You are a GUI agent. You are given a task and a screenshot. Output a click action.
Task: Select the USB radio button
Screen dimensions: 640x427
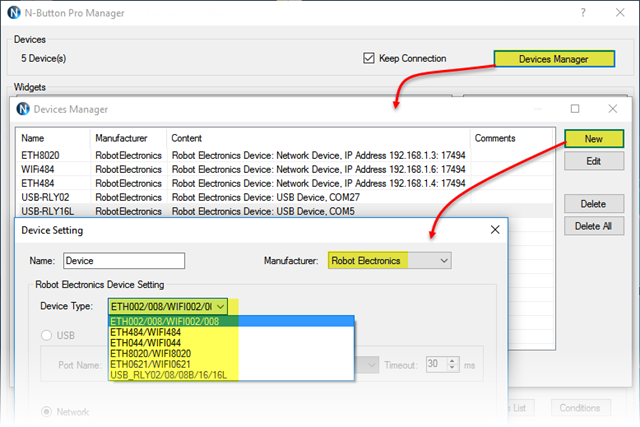(47, 335)
